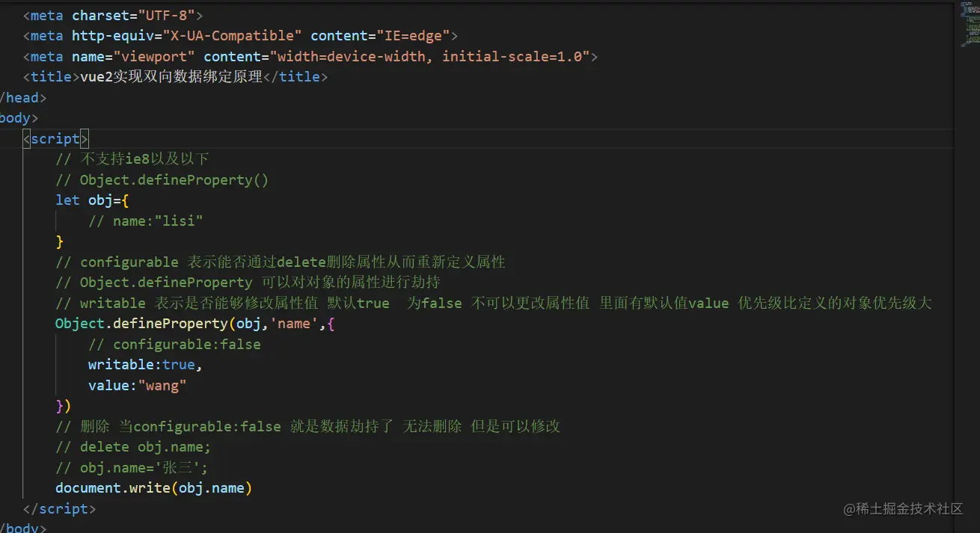Screen dimensions: 980x533
Task: Click the writable:true property
Action: [x=144, y=365]
